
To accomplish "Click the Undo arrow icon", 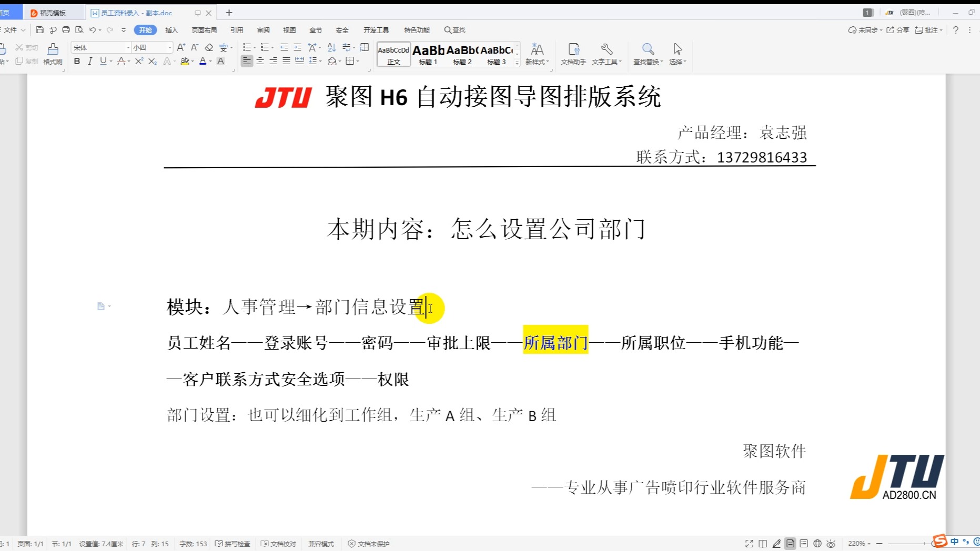I will click(93, 30).
